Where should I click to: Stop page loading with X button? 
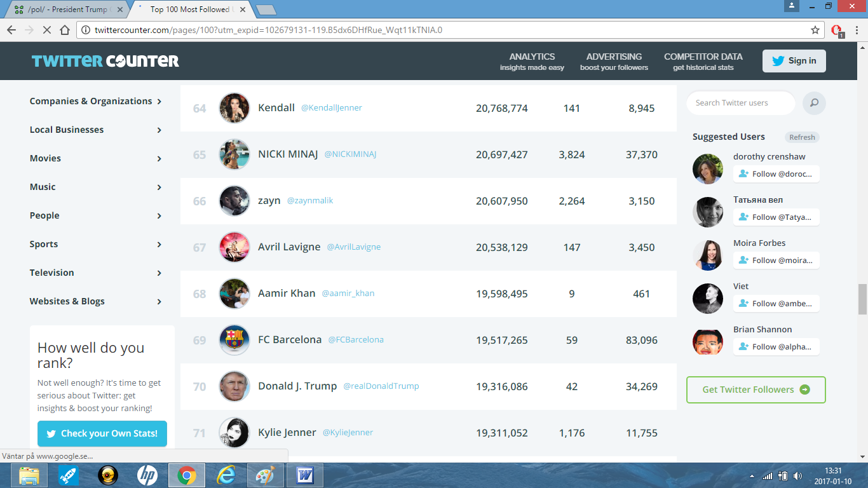47,30
